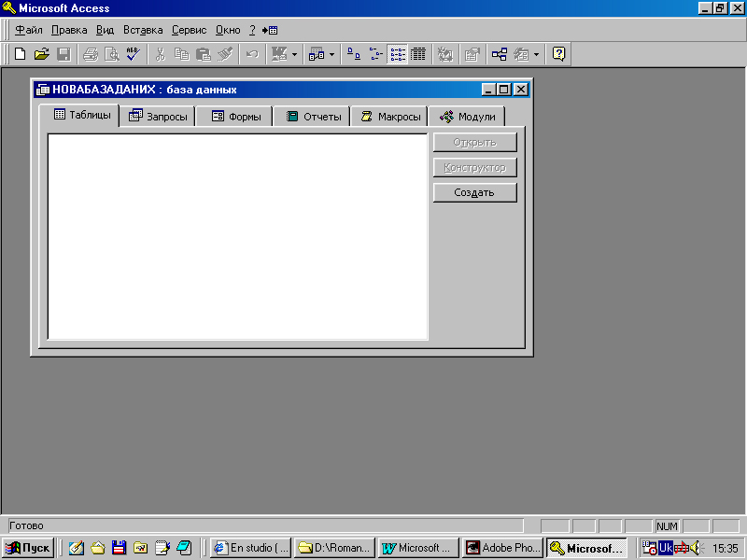This screenshot has width=747, height=560.
Task: Click the task scheduler tray icon
Action: [649, 548]
